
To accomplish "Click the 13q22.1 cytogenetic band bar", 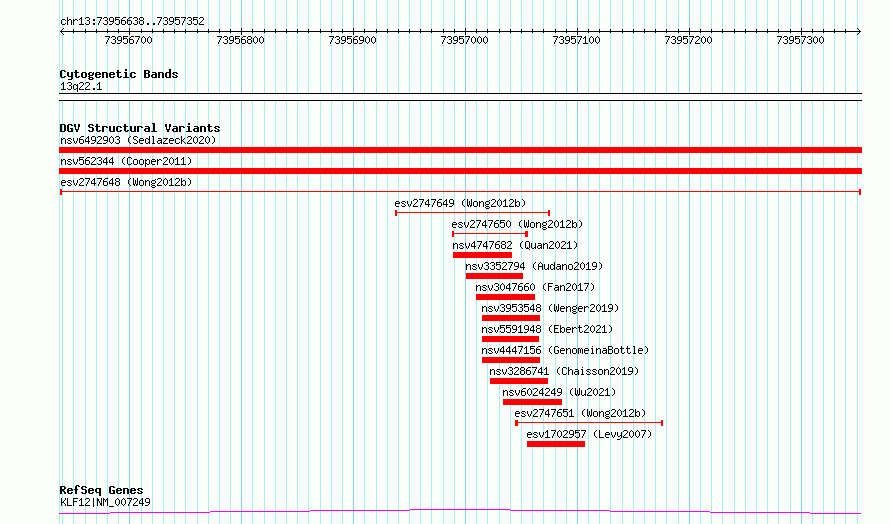I will [460, 97].
